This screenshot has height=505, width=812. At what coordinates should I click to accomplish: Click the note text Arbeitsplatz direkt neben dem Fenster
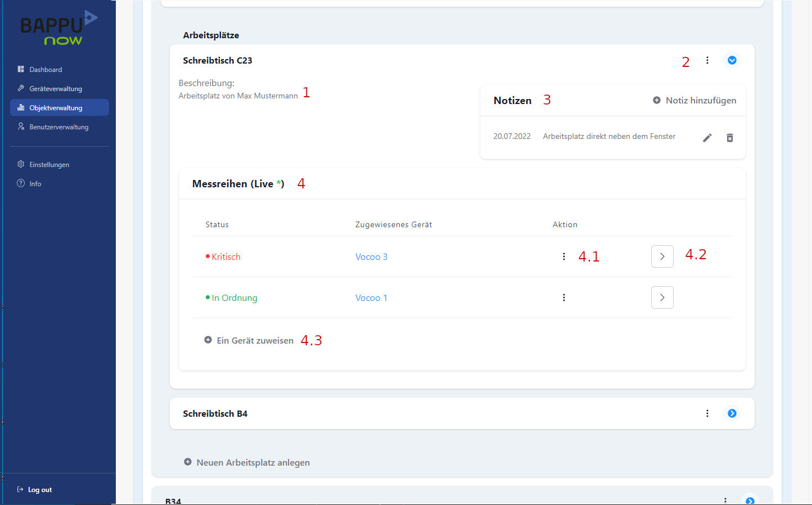pos(609,136)
